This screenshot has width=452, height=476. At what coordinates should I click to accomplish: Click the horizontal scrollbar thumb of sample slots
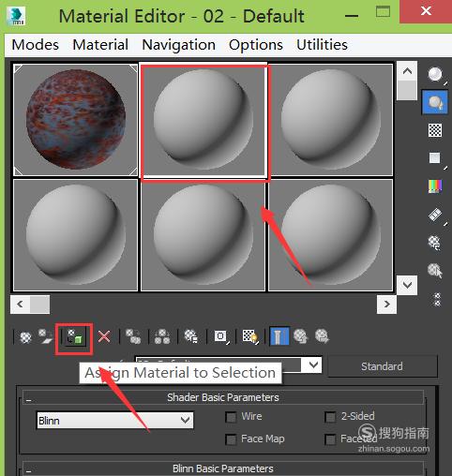pyautogui.click(x=39, y=304)
